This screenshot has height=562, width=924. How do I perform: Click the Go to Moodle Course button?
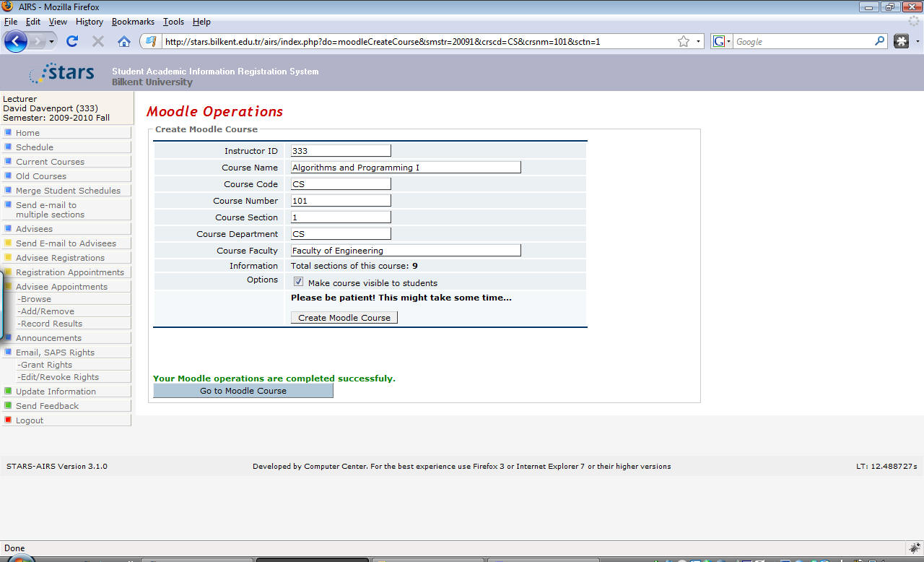(x=243, y=391)
